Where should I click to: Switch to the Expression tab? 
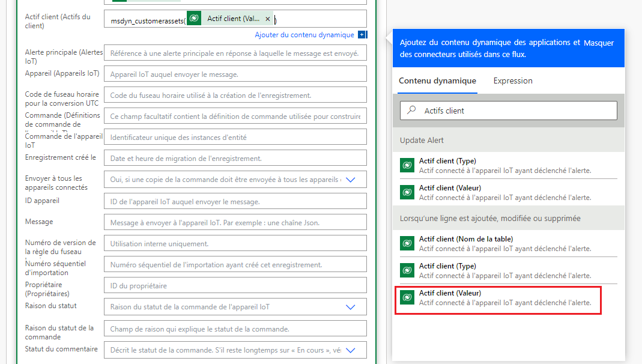point(513,81)
